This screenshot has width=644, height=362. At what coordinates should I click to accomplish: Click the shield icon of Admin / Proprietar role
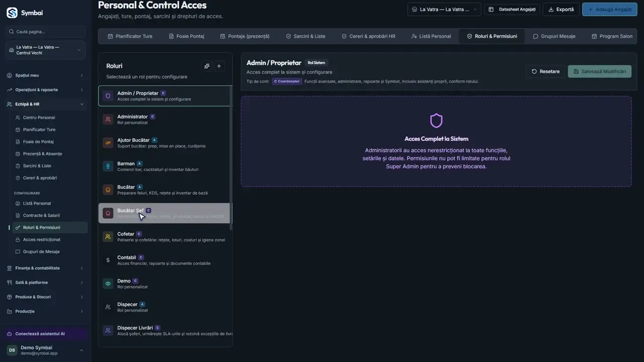point(108,96)
